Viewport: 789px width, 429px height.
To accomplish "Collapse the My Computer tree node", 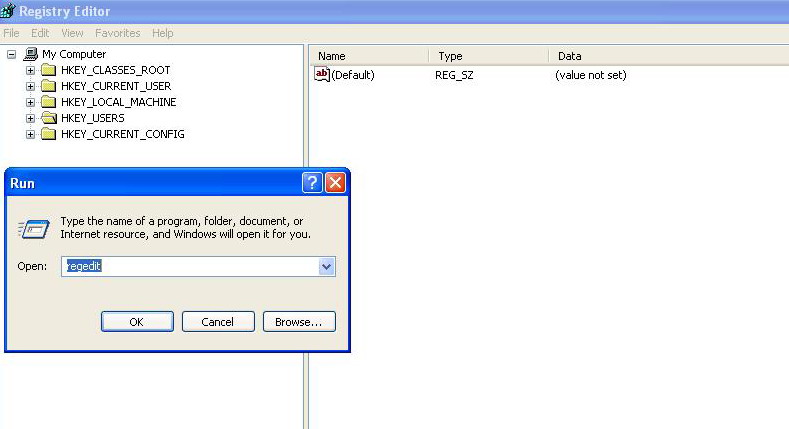I will tap(11, 54).
